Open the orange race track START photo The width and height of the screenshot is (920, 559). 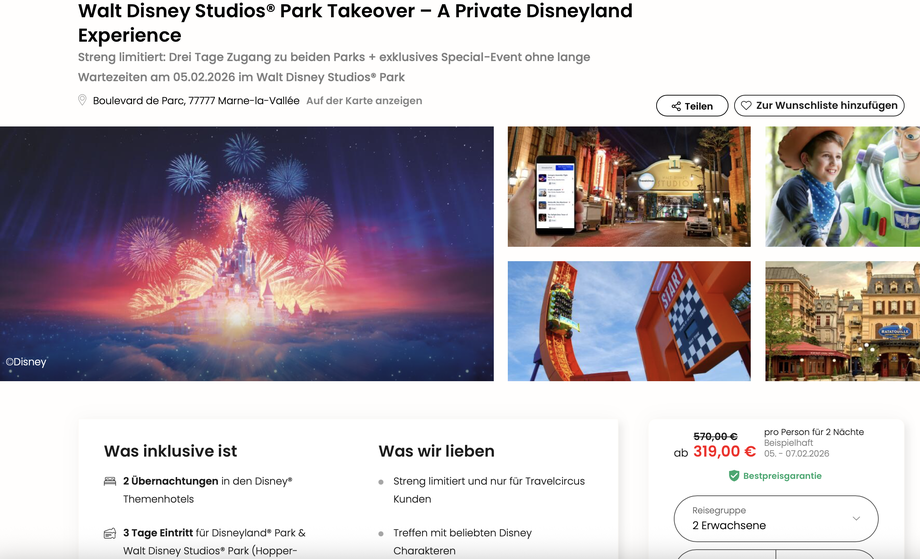click(629, 321)
